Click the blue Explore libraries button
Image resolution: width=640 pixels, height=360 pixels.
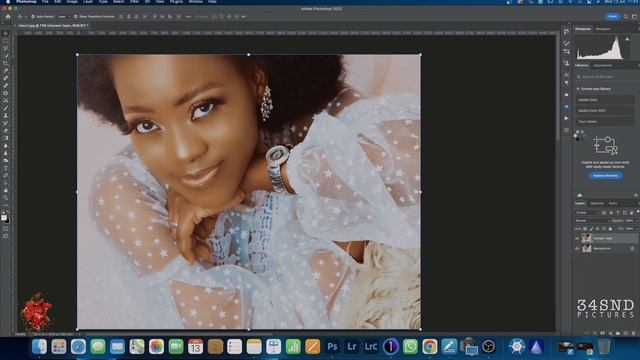coord(605,176)
